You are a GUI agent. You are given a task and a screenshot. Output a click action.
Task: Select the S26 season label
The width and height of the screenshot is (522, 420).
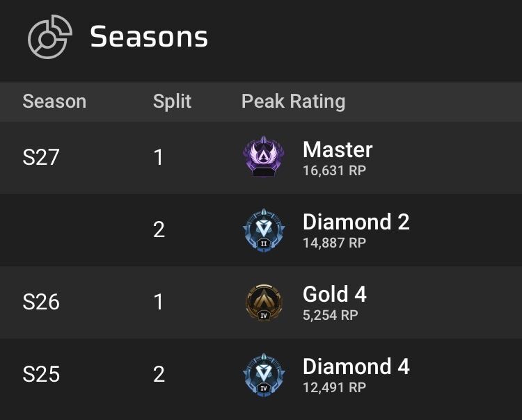(x=41, y=302)
